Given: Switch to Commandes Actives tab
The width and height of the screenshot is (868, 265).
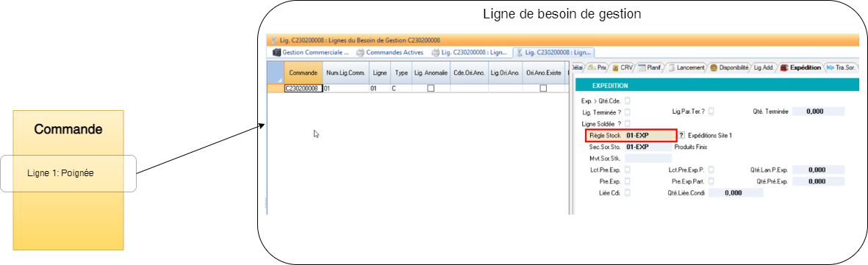Looking at the screenshot, I should [x=390, y=53].
